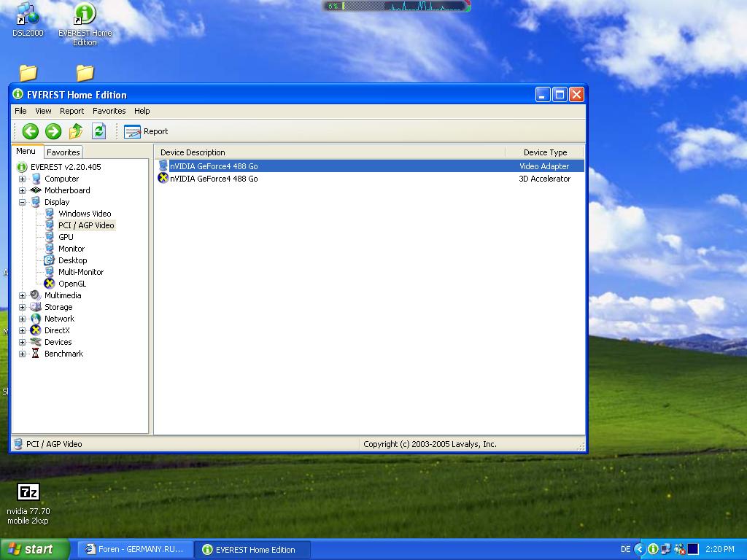Open the View menu
Viewport: 747px width, 560px height.
[x=43, y=111]
